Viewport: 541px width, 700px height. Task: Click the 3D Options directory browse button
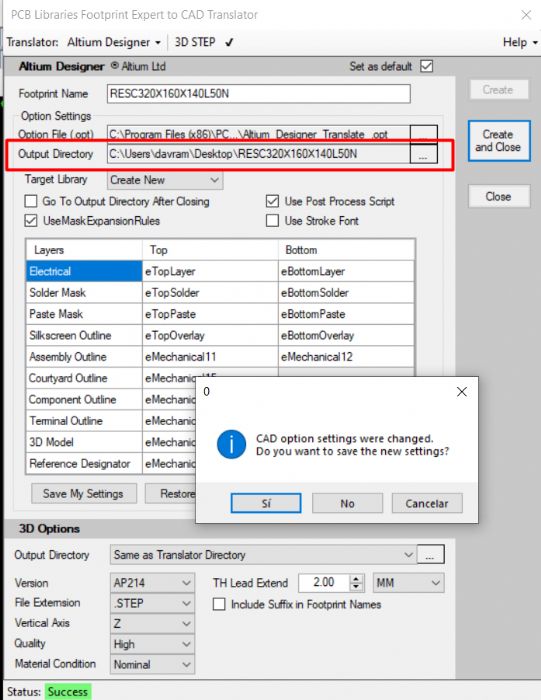point(430,555)
